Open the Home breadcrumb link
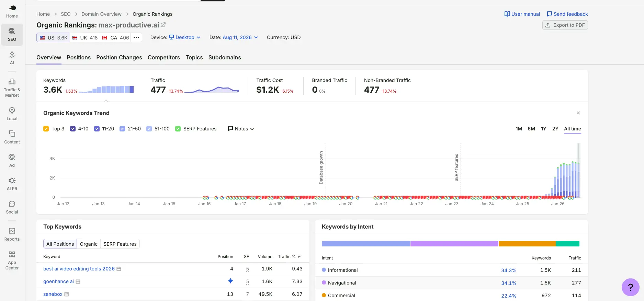This screenshot has width=644, height=301. point(43,14)
